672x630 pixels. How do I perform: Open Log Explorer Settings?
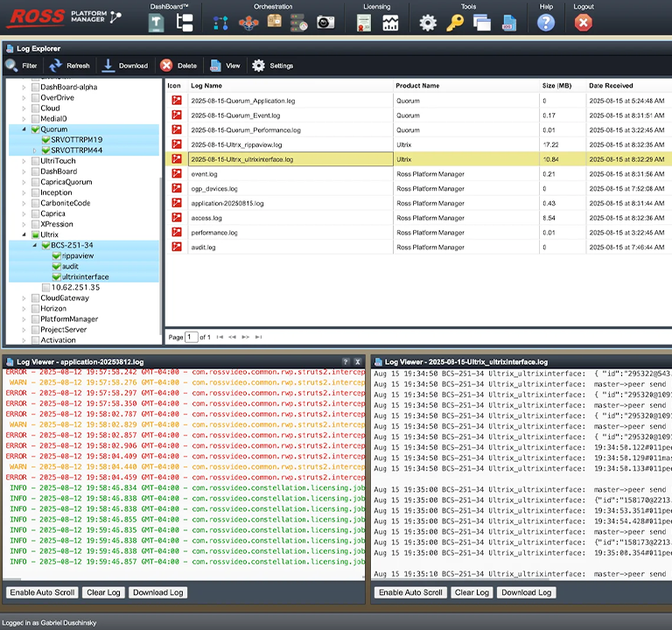(x=273, y=66)
